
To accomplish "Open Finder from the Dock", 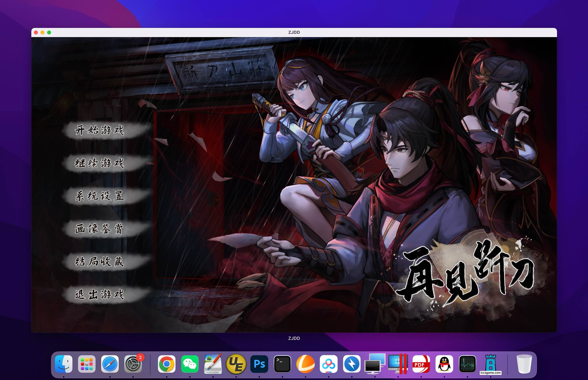I will click(63, 364).
